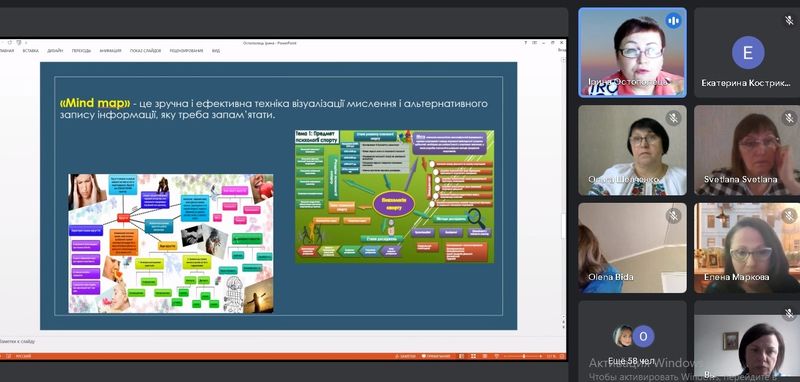Click Екатерина Кострик's muted microphone icon

[789, 20]
